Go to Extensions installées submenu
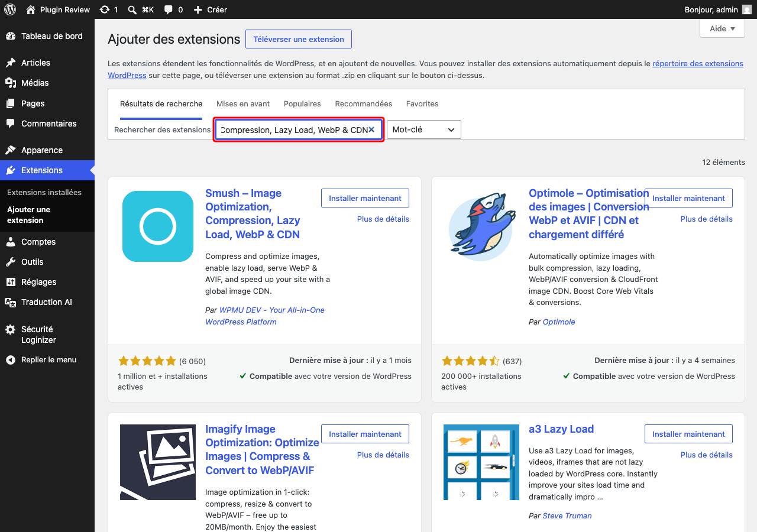Screen dimensions: 757x532 [x=44, y=192]
